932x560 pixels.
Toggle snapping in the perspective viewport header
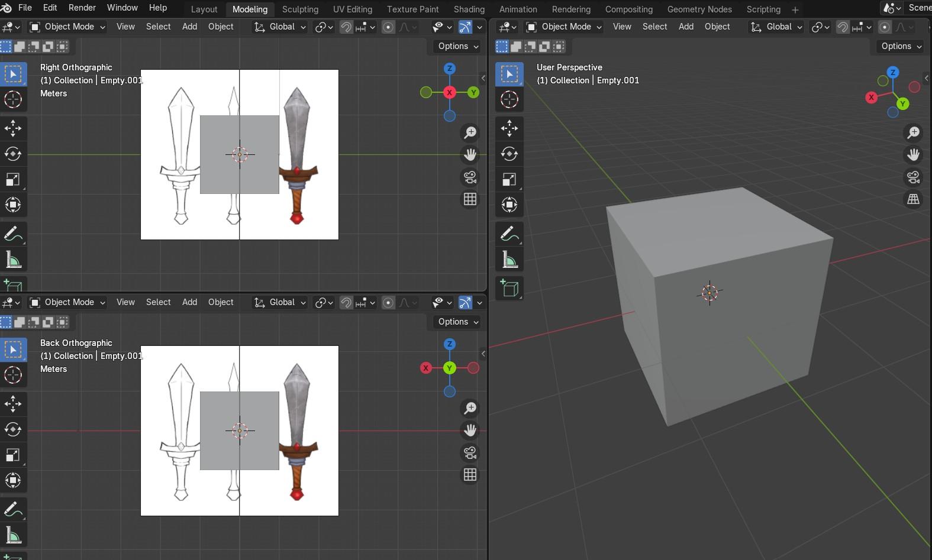843,27
